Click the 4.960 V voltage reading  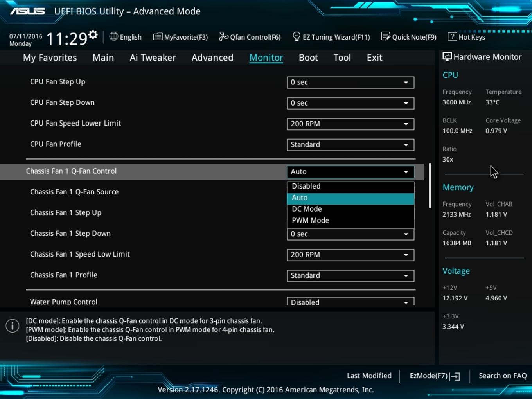496,298
